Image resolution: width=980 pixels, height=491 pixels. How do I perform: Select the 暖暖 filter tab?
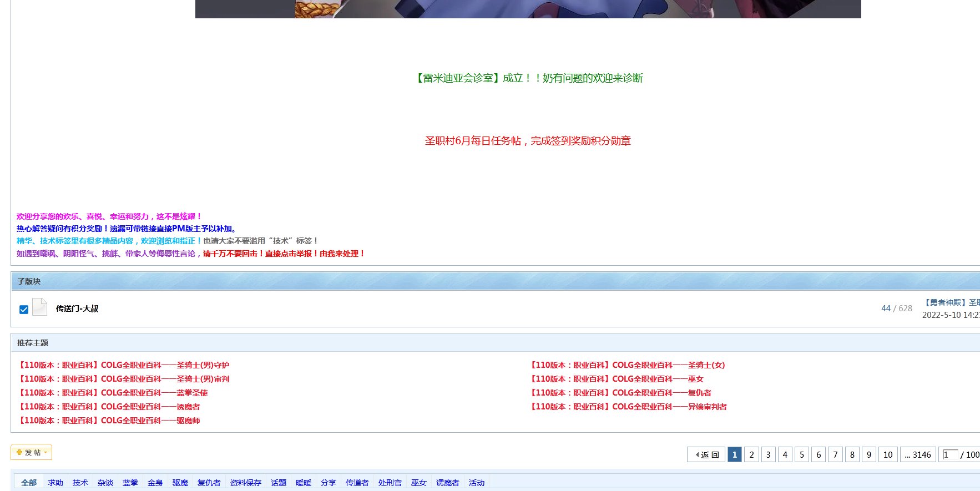(x=304, y=483)
